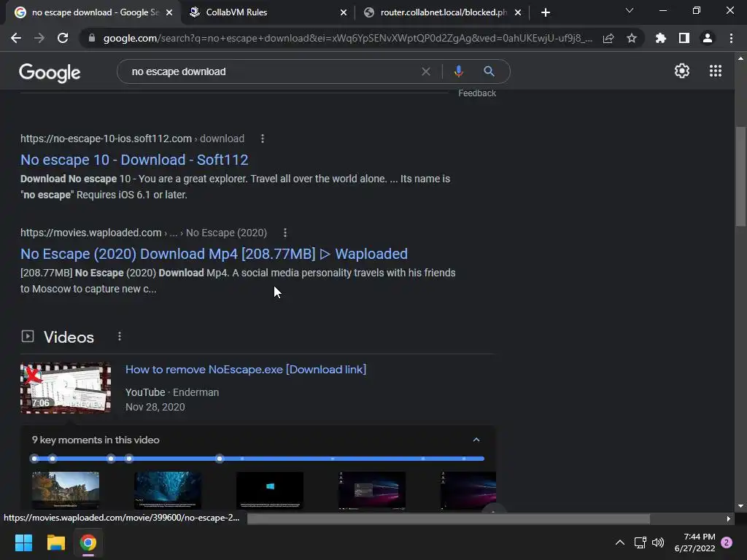747x560 pixels.
Task: Open options for Soft112 result
Action: click(x=263, y=139)
